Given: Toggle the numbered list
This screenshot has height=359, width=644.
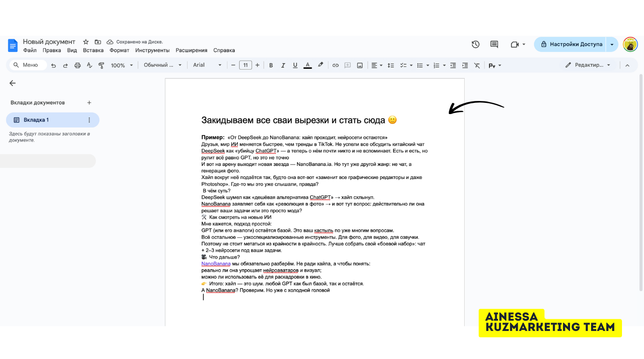Looking at the screenshot, I should [436, 65].
